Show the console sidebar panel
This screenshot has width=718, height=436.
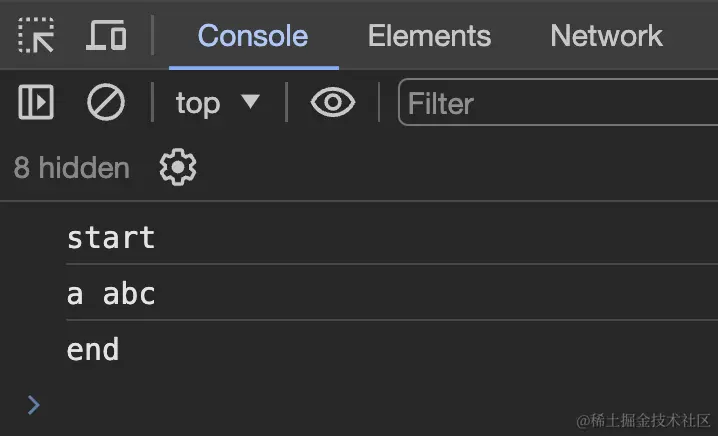[36, 103]
